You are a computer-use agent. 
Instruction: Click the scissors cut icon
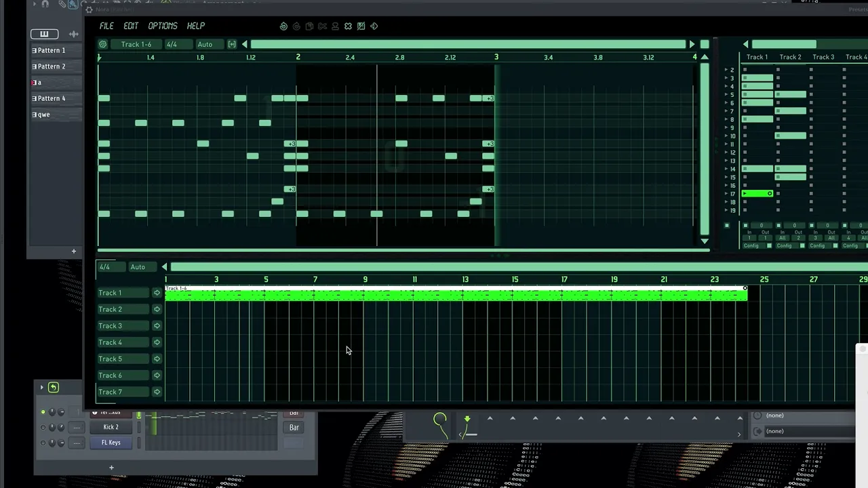322,26
